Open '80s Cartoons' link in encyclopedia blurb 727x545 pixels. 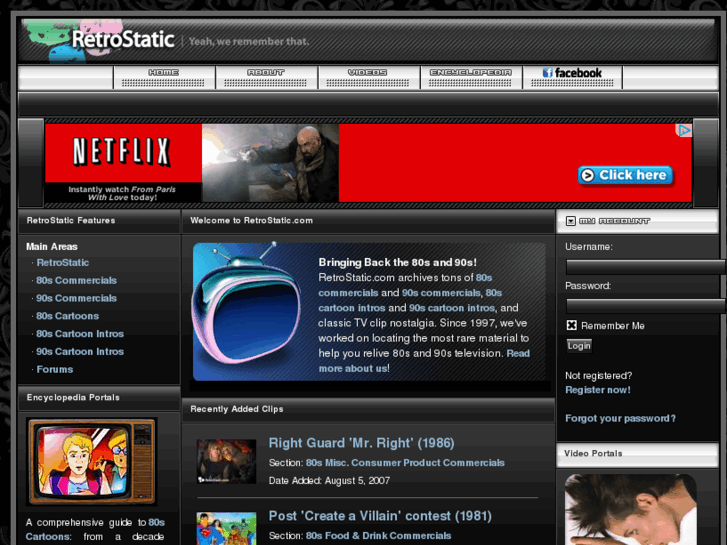click(95, 530)
